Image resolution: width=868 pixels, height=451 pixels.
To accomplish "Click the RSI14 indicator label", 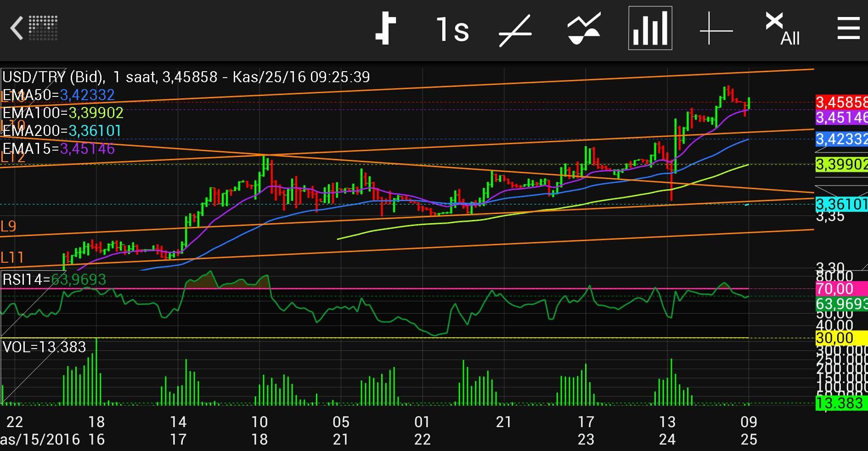I will (54, 279).
